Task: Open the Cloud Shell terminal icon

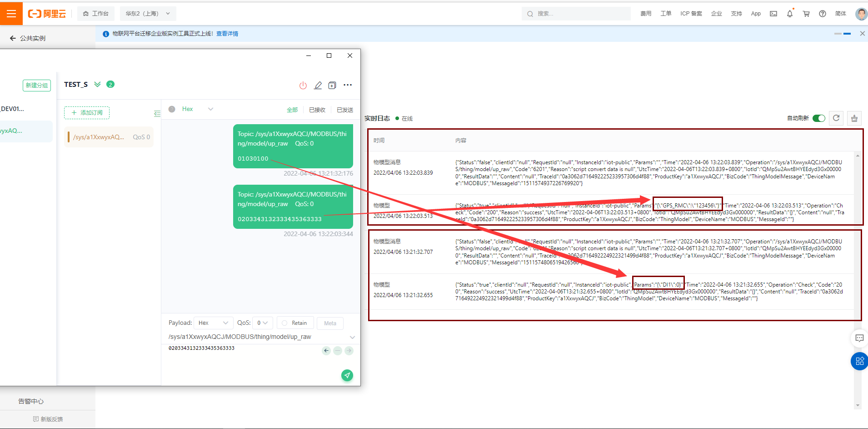Action: tap(773, 14)
